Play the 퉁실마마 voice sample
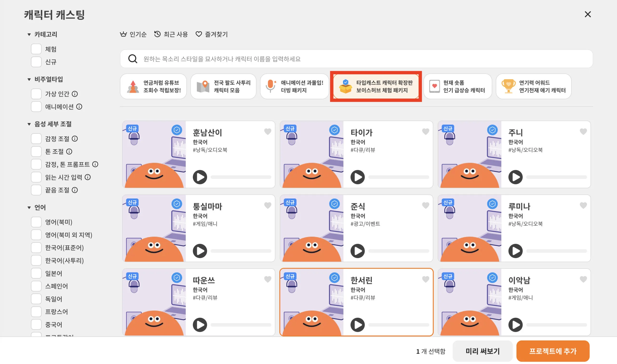Viewport: 617px width, 364px height. (x=200, y=251)
